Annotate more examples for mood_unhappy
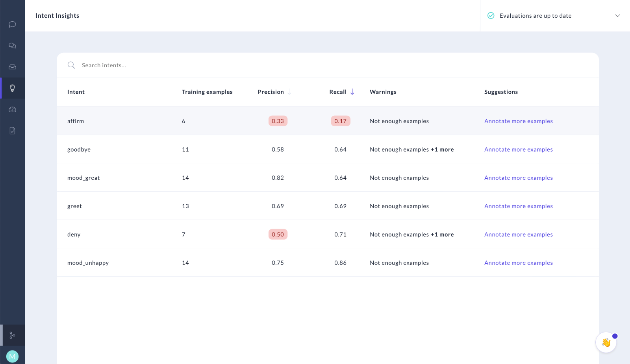This screenshot has height=364, width=630. coord(518,262)
